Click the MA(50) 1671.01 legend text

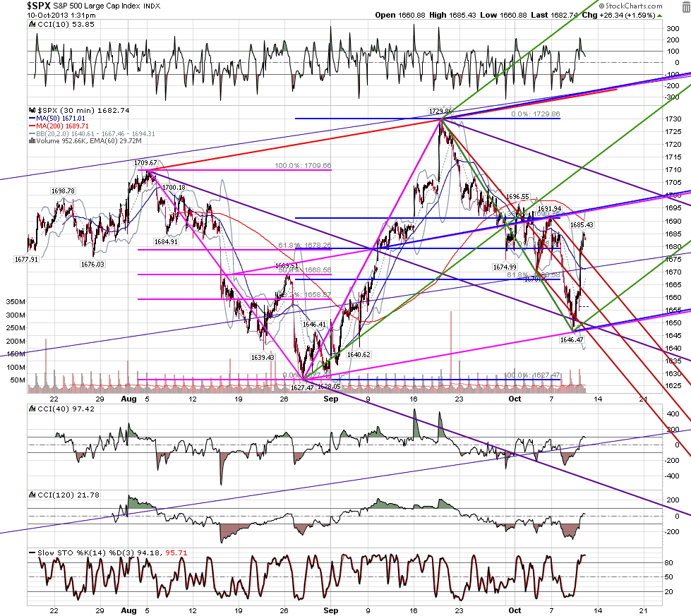tap(61, 119)
